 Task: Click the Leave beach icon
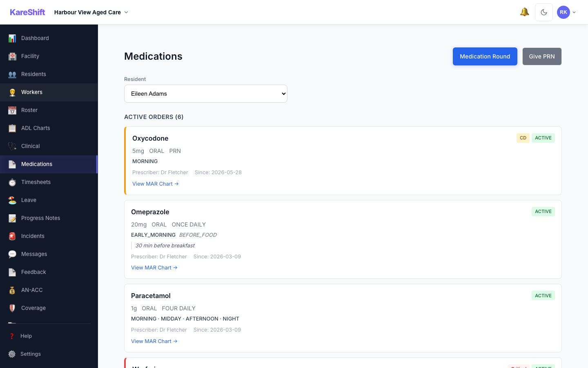coord(12,200)
